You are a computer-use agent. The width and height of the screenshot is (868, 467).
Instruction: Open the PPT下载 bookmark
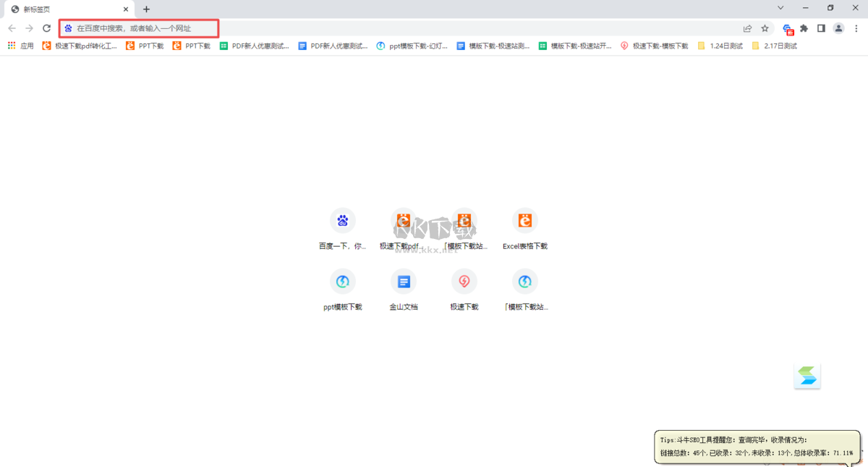(144, 45)
